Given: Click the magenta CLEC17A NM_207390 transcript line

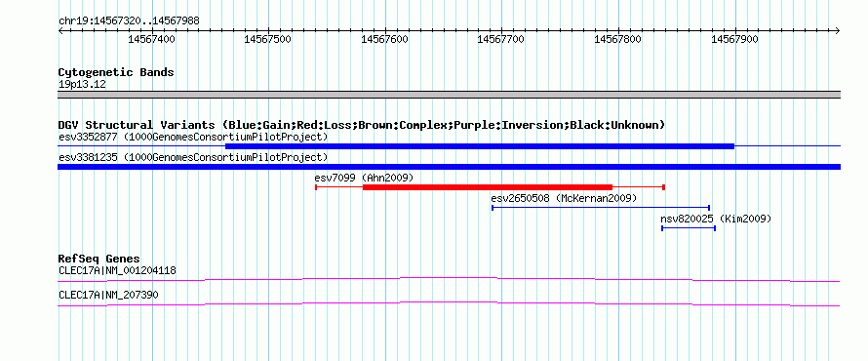Looking at the screenshot, I should [x=449, y=304].
